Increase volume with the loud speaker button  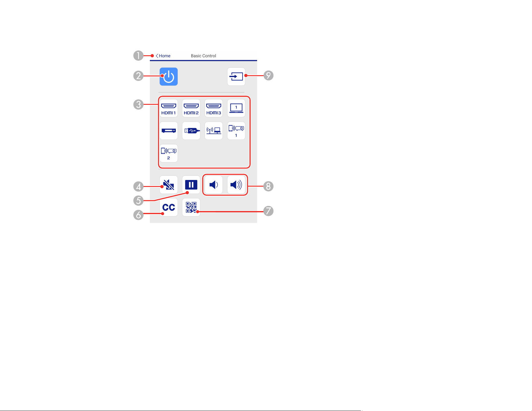point(236,185)
